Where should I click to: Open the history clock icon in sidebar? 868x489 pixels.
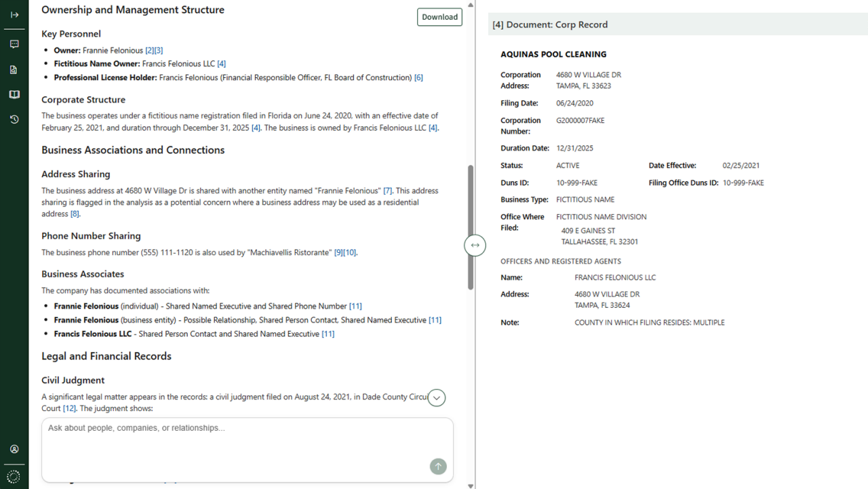coord(14,119)
